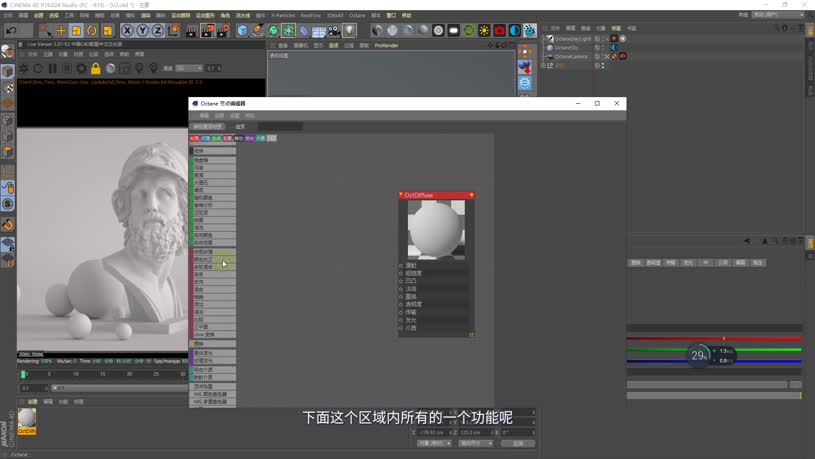Click the coordinate system icon
The height and width of the screenshot is (459, 815).
pos(174,31)
